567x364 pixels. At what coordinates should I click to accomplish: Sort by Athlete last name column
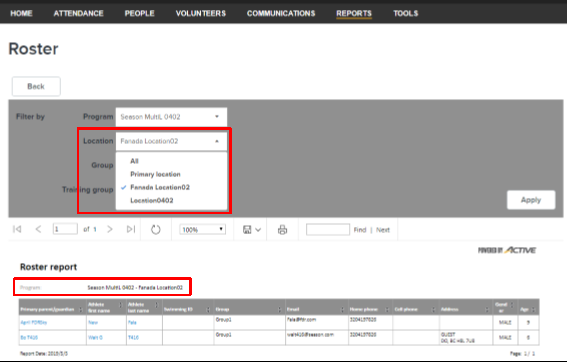(157, 306)
